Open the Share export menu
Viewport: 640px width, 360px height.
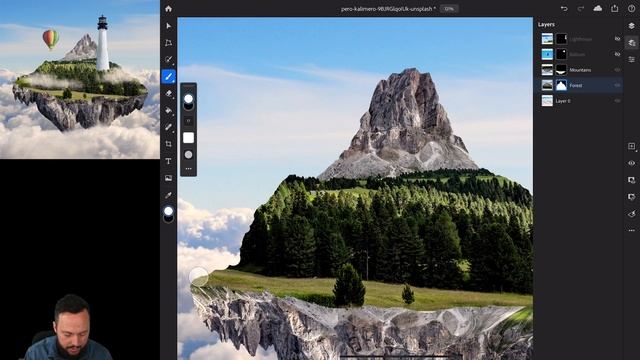[x=615, y=9]
